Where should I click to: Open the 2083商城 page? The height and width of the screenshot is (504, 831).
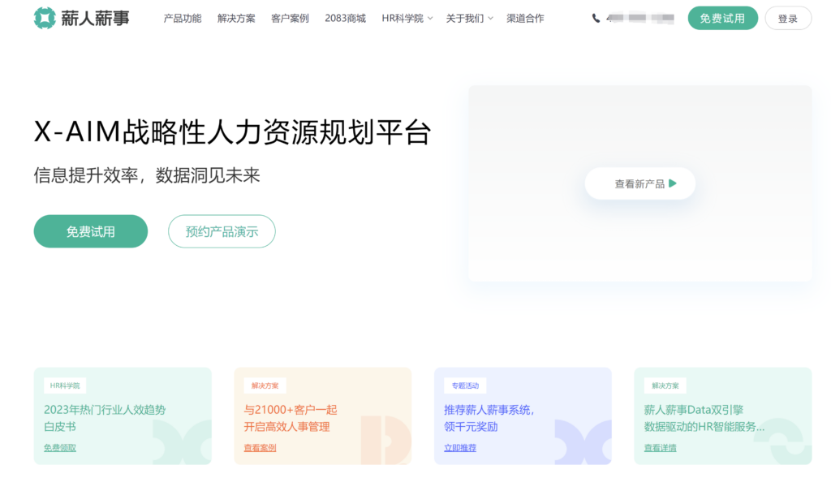(x=344, y=17)
